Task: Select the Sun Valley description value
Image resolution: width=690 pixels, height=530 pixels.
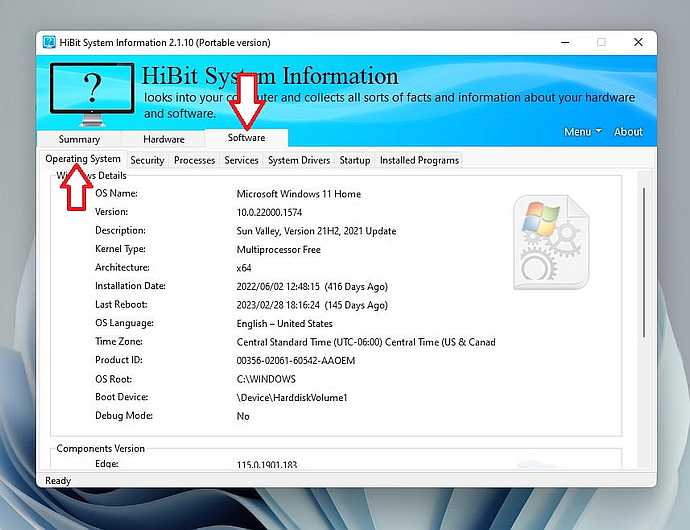Action: [316, 231]
